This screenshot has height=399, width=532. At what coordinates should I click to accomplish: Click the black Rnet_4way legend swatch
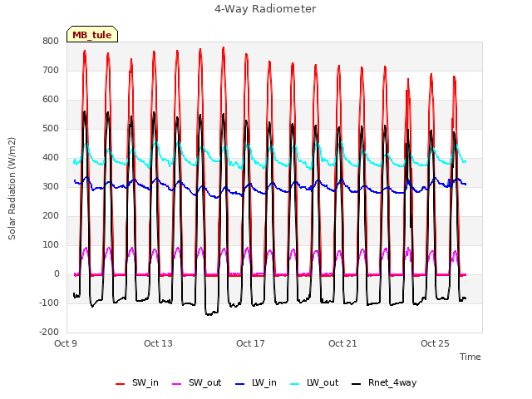click(357, 384)
